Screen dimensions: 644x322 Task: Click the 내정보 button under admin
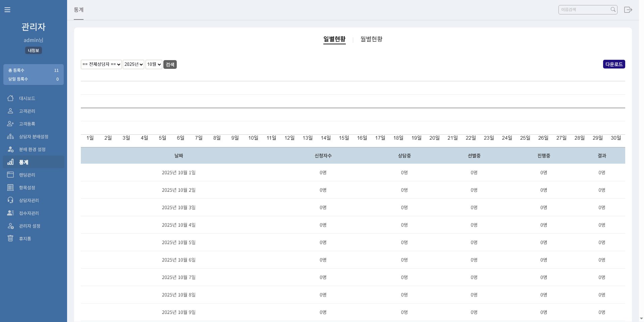click(x=34, y=50)
